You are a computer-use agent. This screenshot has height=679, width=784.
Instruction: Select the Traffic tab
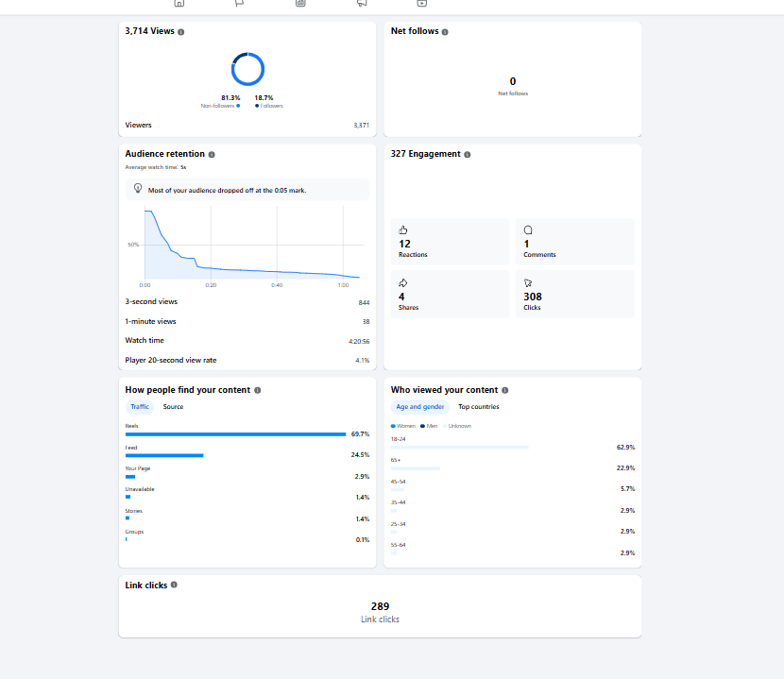pos(140,406)
